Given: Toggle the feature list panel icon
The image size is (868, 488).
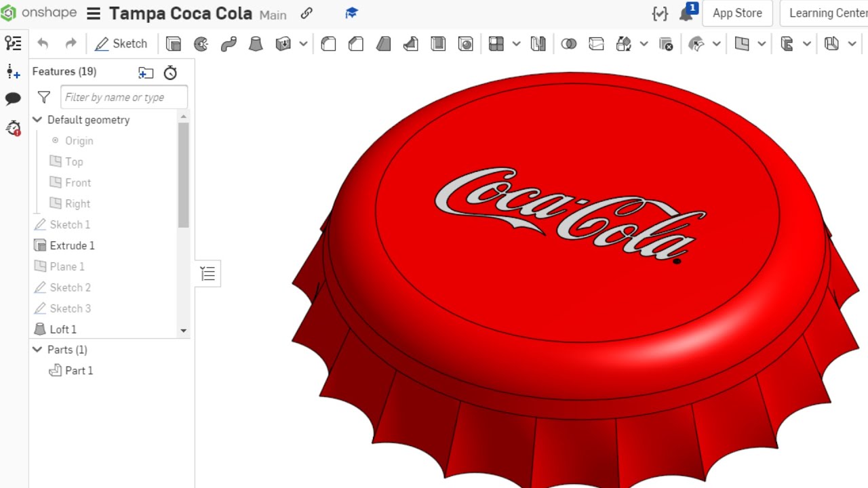Looking at the screenshot, I should tap(13, 43).
